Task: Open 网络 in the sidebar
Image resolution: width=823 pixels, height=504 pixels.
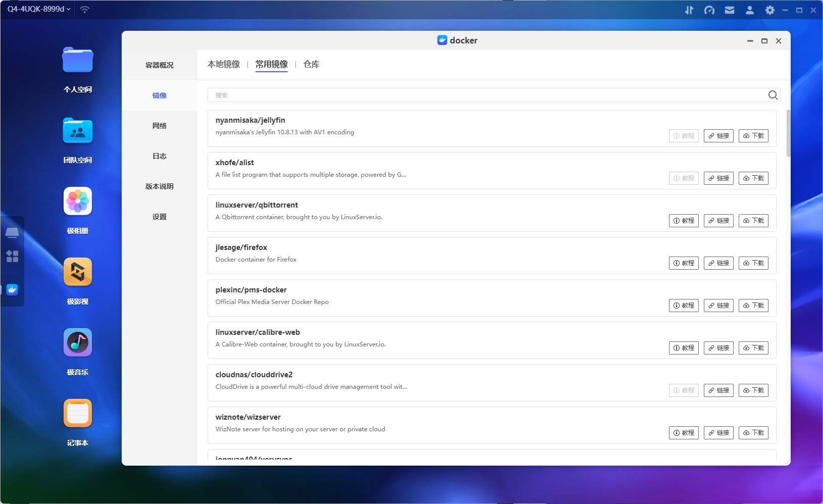Action: click(160, 126)
